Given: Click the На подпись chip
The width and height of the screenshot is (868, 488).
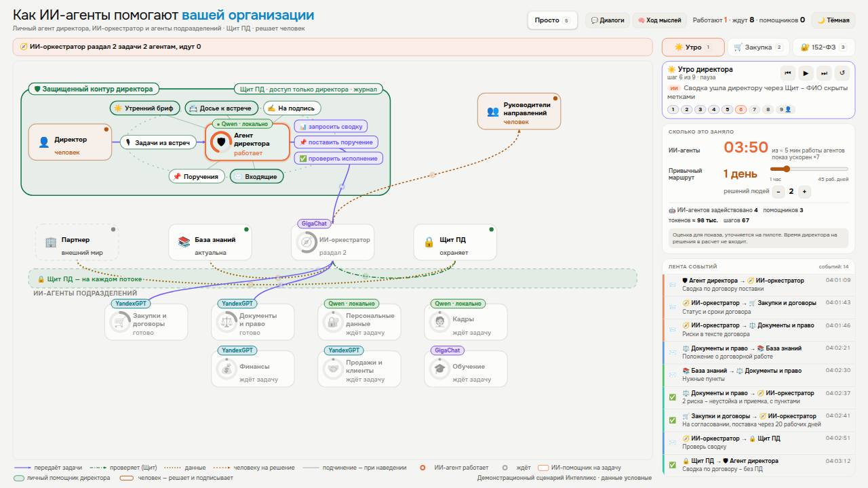Looking at the screenshot, I should [x=292, y=108].
